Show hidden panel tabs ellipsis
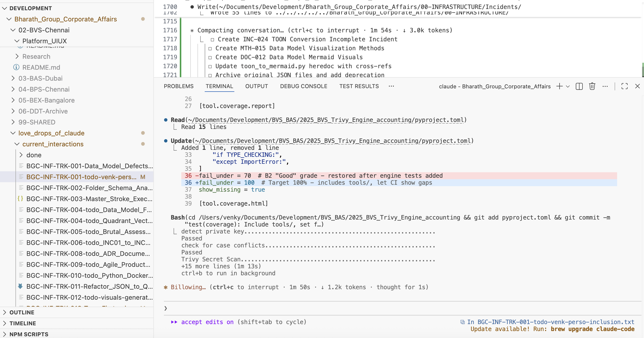The height and width of the screenshot is (338, 644). (x=391, y=86)
